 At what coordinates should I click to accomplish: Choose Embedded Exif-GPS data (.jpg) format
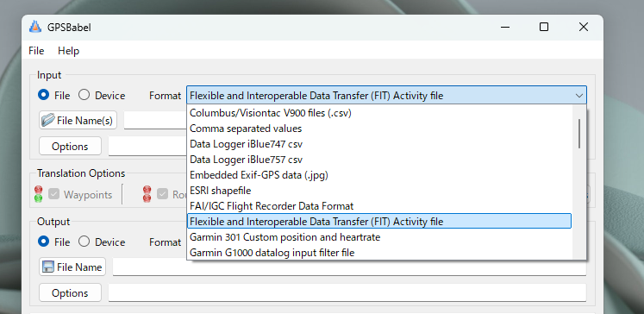(x=379, y=175)
